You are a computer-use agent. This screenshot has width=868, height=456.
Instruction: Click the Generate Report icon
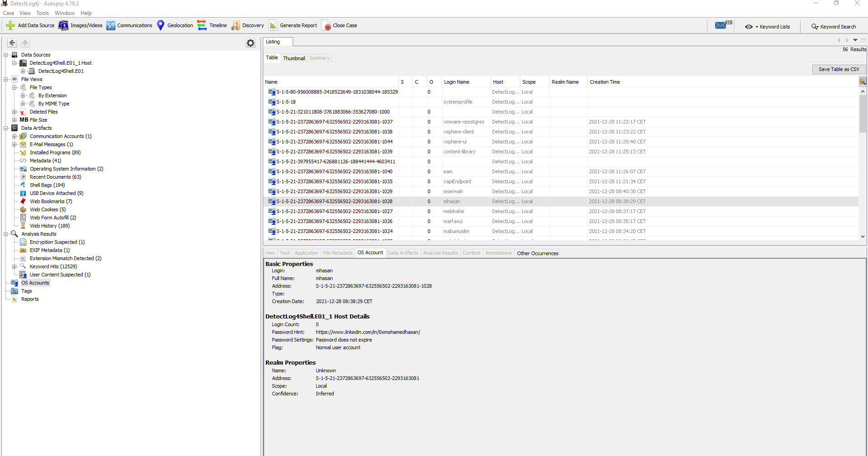273,25
